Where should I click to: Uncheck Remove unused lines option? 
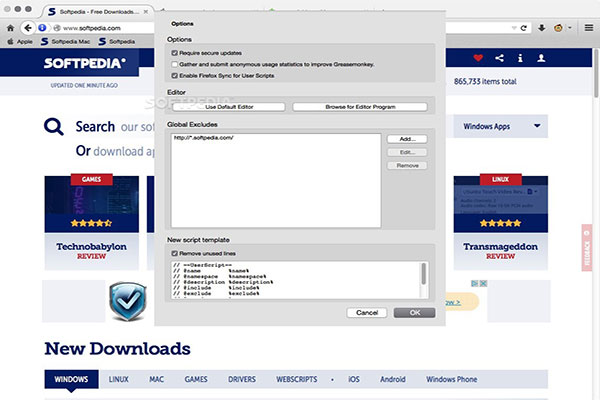[175, 254]
